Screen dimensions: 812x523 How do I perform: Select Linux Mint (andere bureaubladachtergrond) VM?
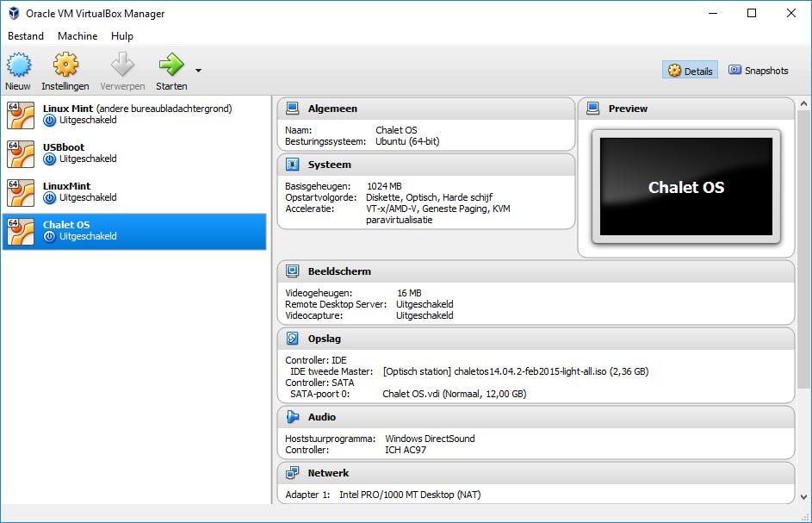coord(134,115)
